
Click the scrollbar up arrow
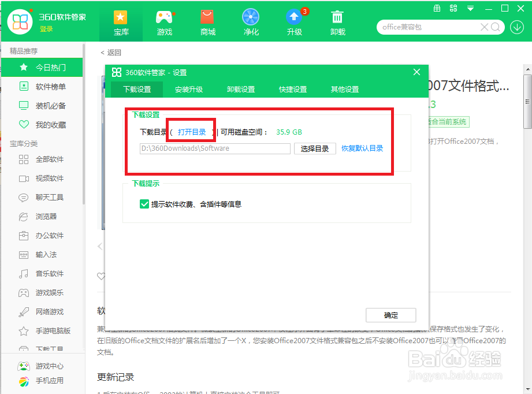coord(528,69)
